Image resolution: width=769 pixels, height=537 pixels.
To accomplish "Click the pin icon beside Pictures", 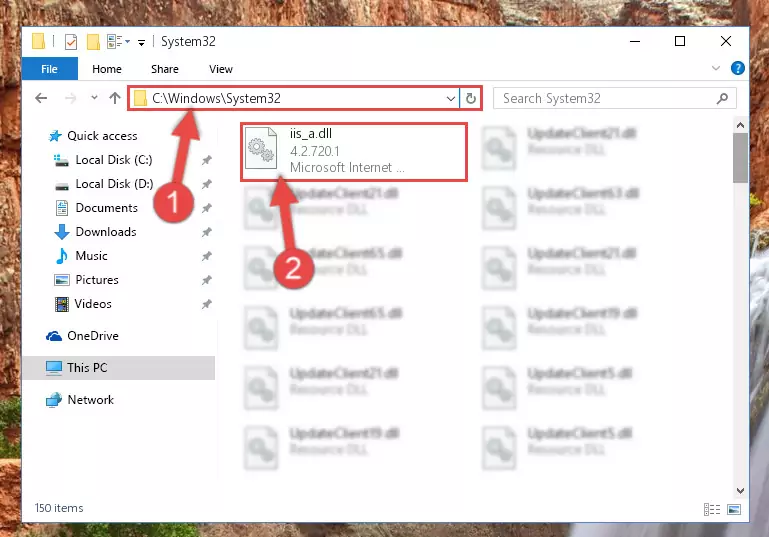I will coord(206,281).
